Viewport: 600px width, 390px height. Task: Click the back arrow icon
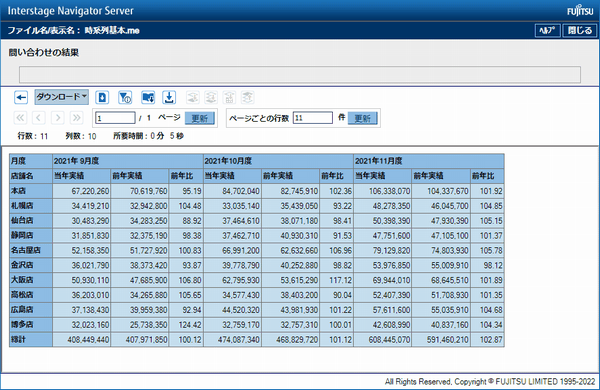[x=21, y=98]
